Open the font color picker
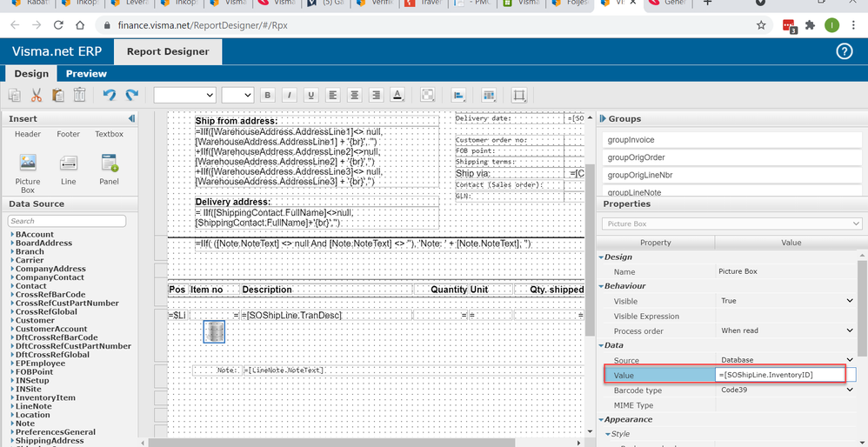Viewport: 868px width, 447px height. (397, 95)
